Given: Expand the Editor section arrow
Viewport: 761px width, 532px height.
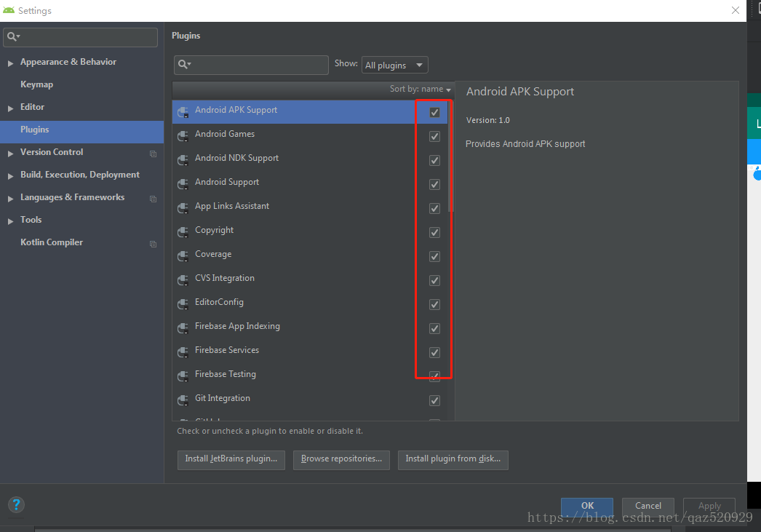Looking at the screenshot, I should pyautogui.click(x=10, y=108).
